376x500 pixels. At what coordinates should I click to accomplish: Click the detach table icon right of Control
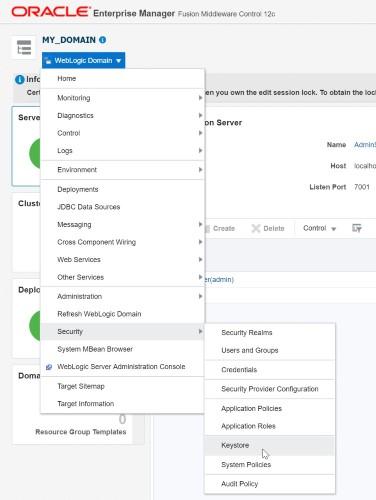point(357,228)
